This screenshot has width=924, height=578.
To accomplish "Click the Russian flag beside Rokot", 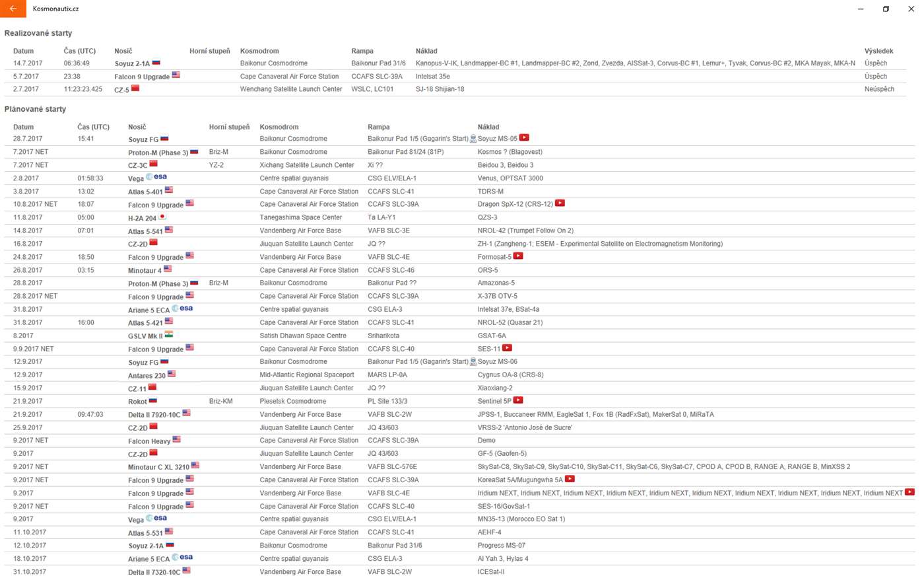I will 153,400.
